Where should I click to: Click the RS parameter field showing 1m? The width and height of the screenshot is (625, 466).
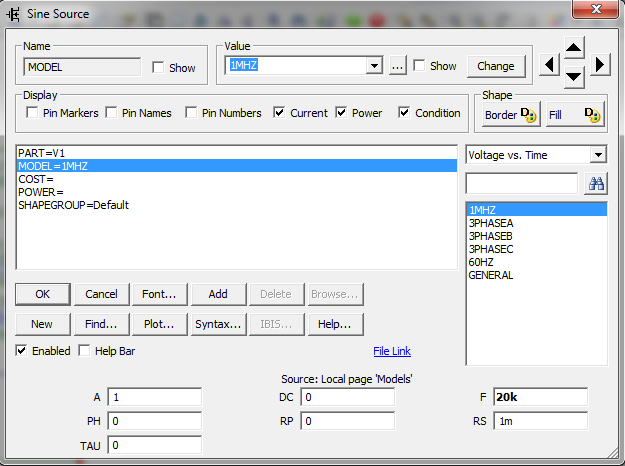(540, 421)
